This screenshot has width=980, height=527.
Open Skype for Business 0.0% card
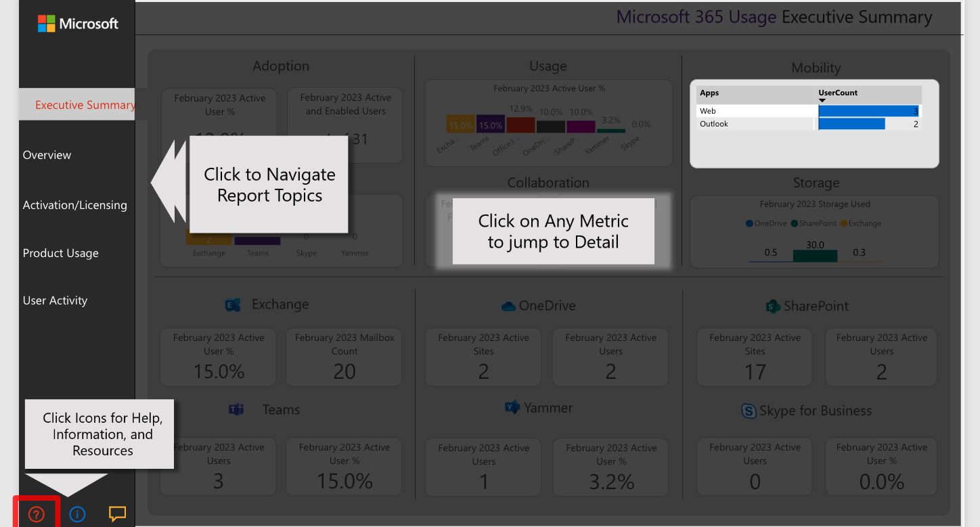881,467
